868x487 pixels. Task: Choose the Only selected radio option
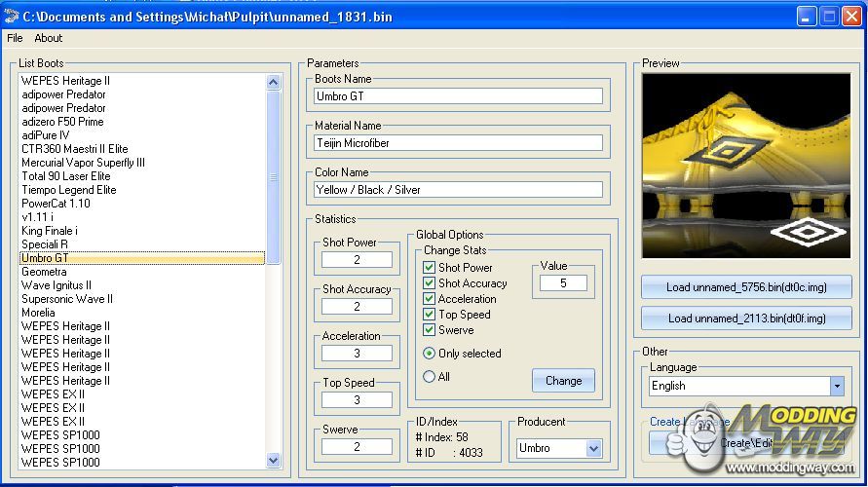[430, 354]
